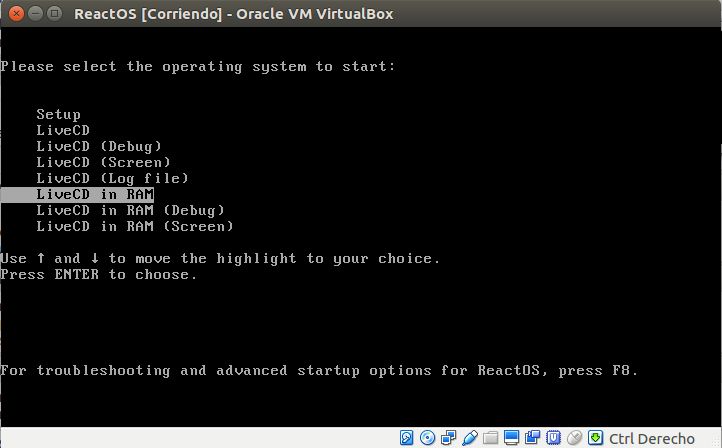Select the LiveCD (Debug) boot option

pyautogui.click(x=98, y=146)
